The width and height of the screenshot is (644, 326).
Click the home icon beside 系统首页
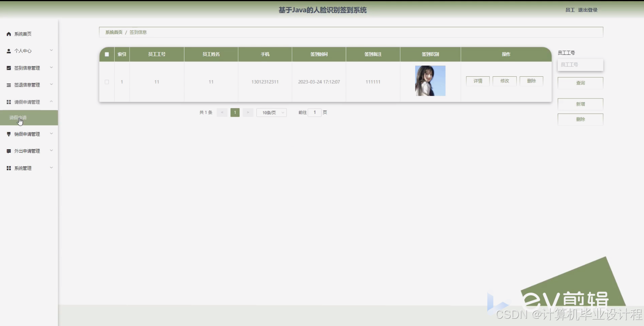tap(9, 34)
